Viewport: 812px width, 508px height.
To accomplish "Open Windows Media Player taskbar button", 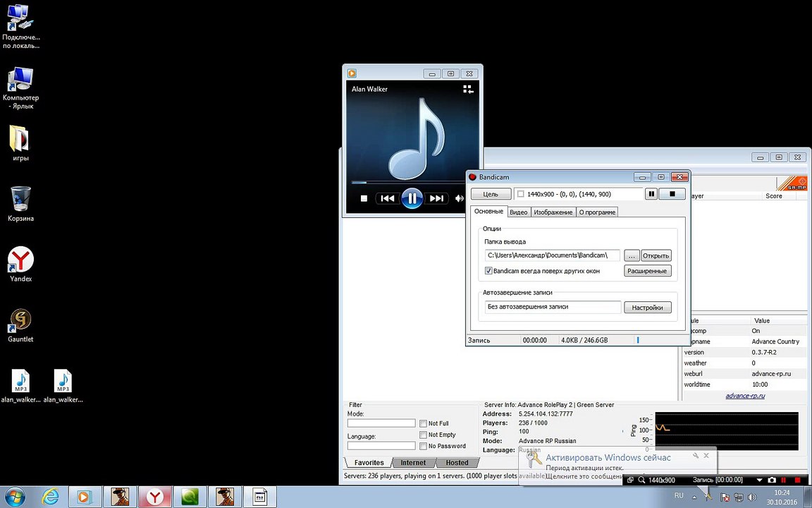I will pyautogui.click(x=84, y=497).
